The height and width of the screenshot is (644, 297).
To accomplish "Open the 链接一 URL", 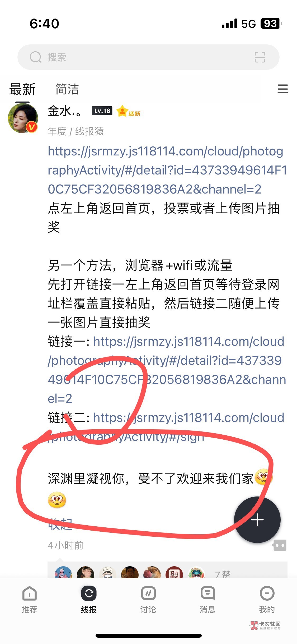I will [167, 370].
